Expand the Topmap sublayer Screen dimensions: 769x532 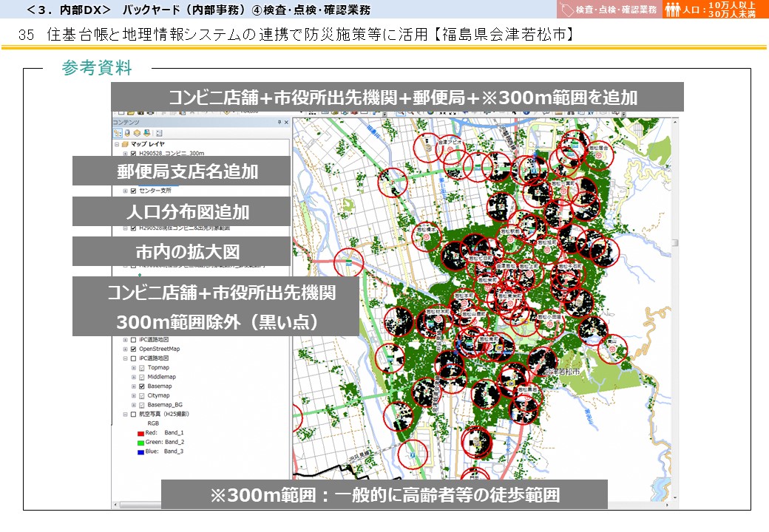click(x=133, y=367)
